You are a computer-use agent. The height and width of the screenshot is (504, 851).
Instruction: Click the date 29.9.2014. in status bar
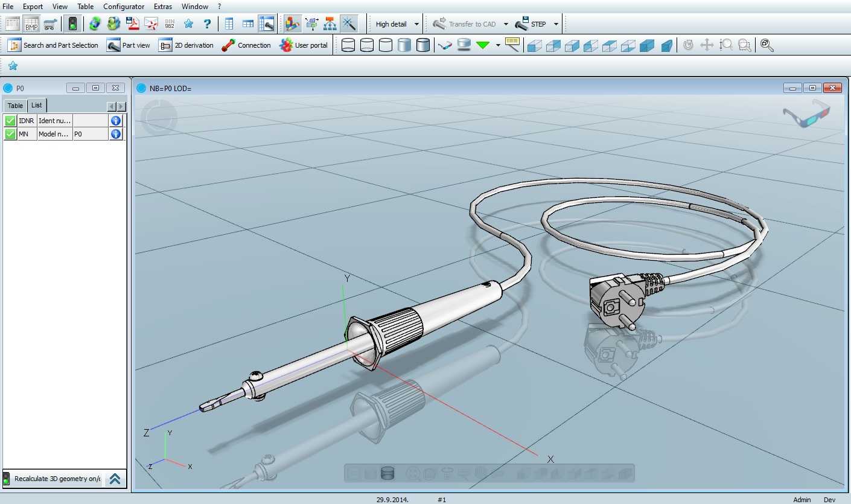pyautogui.click(x=393, y=500)
